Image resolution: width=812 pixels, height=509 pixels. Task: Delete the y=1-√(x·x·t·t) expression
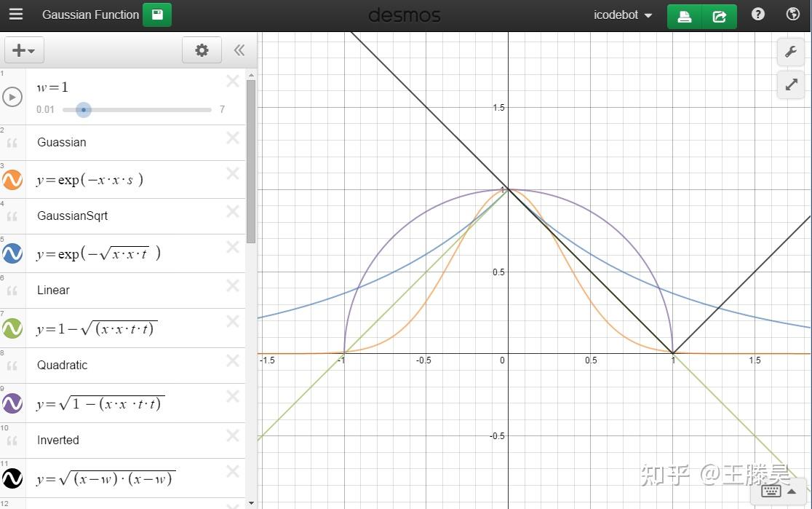pos(233,322)
